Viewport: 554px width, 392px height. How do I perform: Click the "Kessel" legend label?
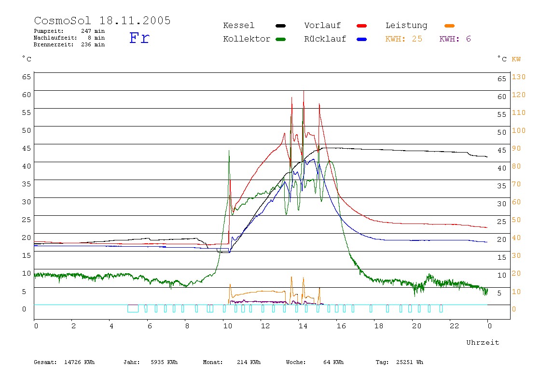[x=239, y=26]
